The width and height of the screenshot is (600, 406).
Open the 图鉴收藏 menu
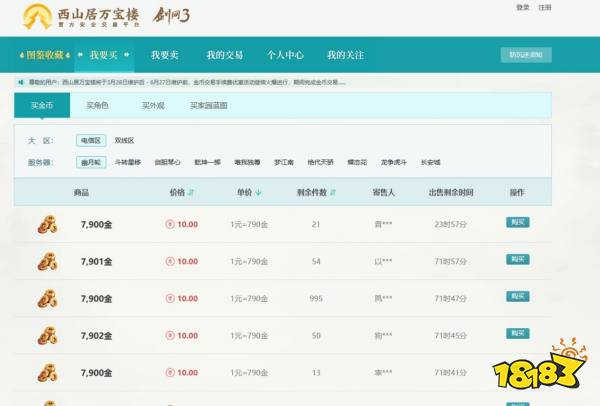pos(45,55)
